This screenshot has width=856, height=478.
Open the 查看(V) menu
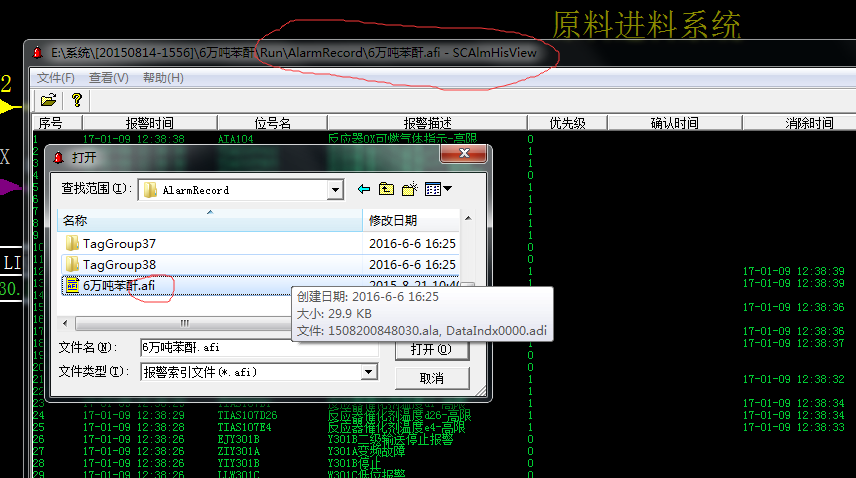click(x=108, y=78)
